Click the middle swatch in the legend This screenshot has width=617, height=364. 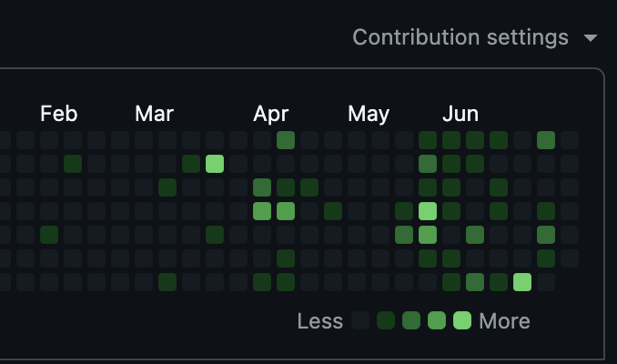(411, 320)
